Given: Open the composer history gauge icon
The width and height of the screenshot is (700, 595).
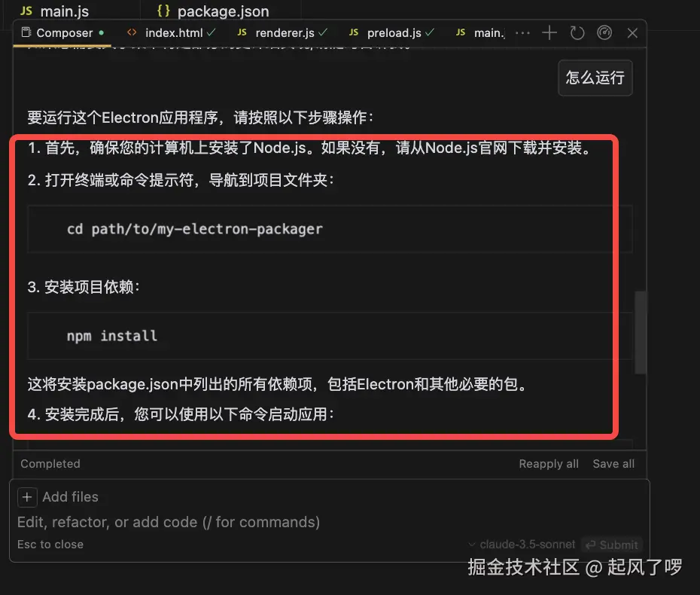Looking at the screenshot, I should click(x=604, y=33).
